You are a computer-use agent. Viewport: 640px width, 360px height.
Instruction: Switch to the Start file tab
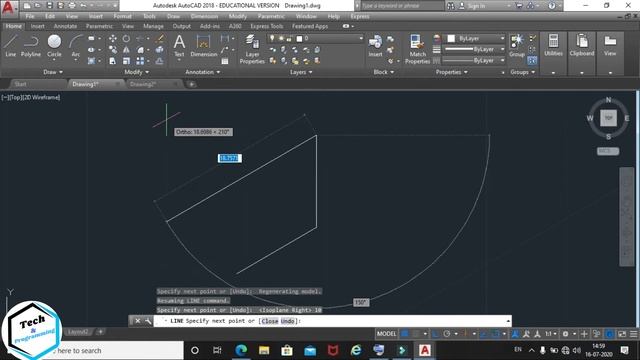pos(20,84)
